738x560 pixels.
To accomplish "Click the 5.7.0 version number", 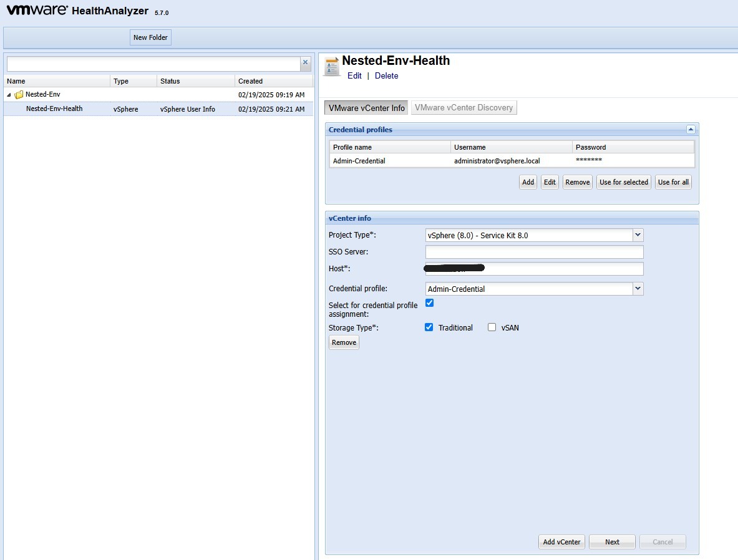I will coord(162,13).
